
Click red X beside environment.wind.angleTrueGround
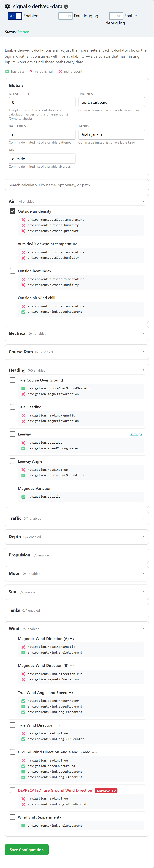[x=23, y=804]
